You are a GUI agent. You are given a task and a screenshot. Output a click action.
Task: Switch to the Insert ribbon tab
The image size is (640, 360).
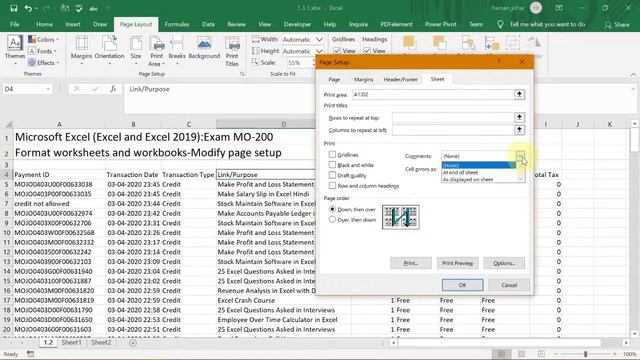point(73,24)
